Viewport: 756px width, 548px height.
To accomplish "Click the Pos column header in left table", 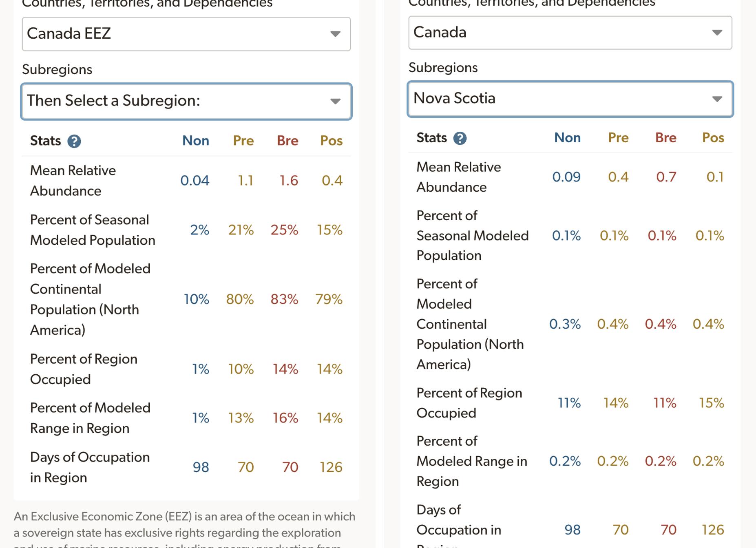I will (331, 141).
